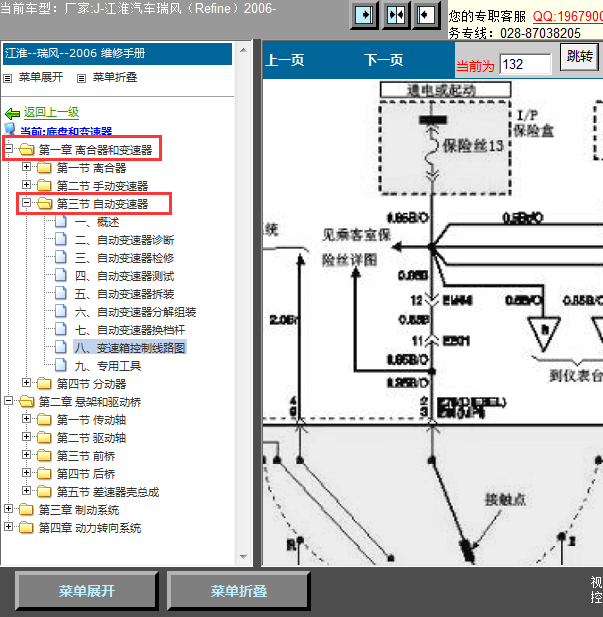
Task: Expand 第四节 分动器 node
Action: pyautogui.click(x=26, y=382)
